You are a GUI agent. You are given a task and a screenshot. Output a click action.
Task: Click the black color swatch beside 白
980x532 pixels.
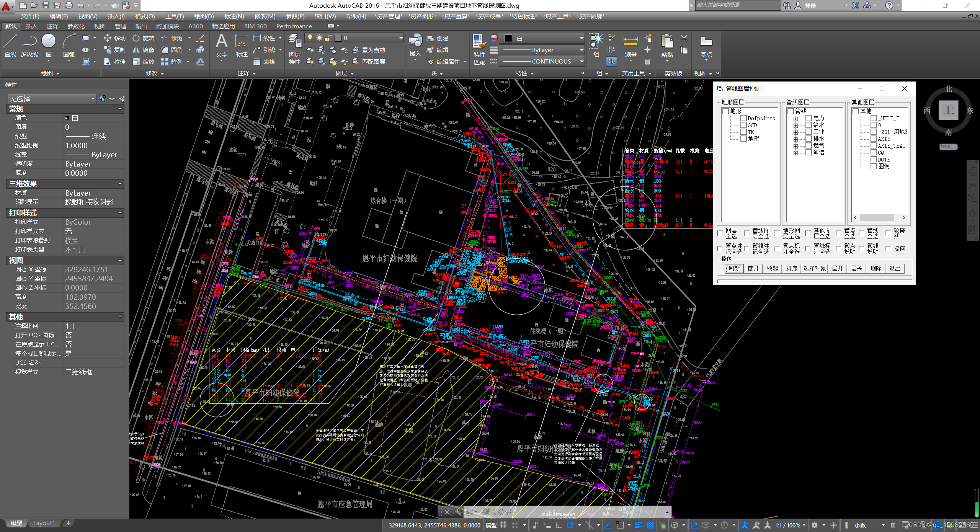[x=508, y=38]
